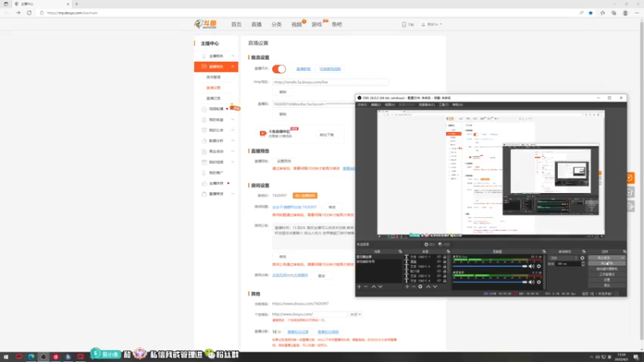
Task: Add a new scene in OBS scenes panel
Action: [359, 286]
